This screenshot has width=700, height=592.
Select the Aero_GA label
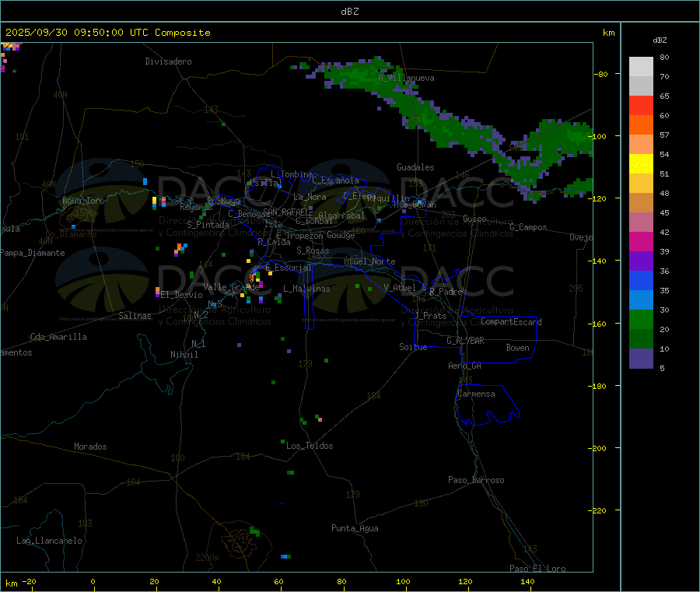[465, 366]
